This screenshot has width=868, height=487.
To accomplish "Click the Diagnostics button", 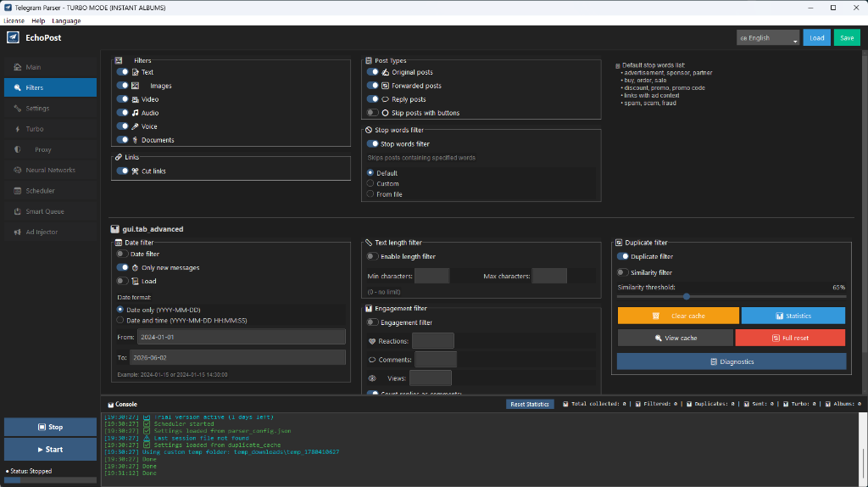I will 732,361.
